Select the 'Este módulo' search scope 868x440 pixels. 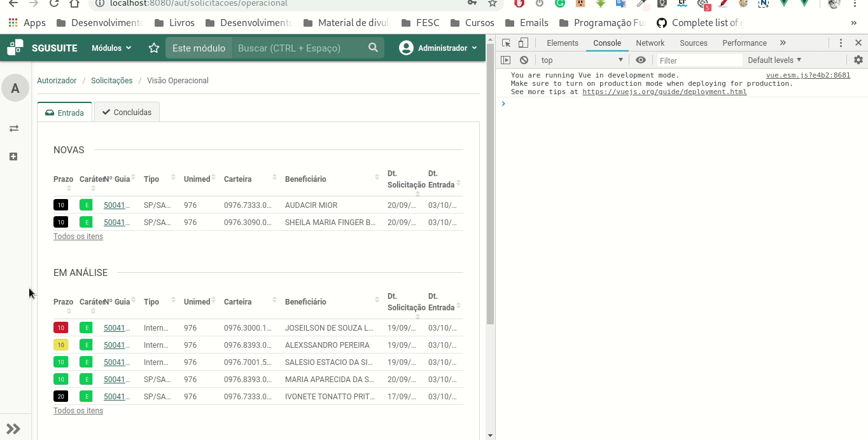coord(199,48)
